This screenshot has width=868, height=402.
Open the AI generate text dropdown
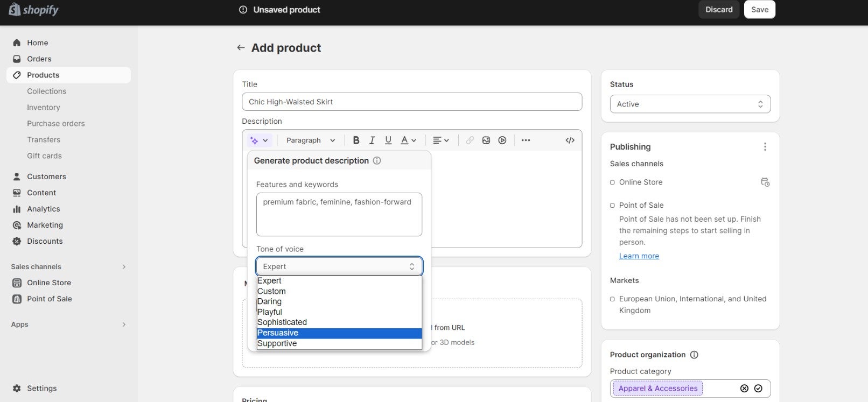pyautogui.click(x=259, y=140)
